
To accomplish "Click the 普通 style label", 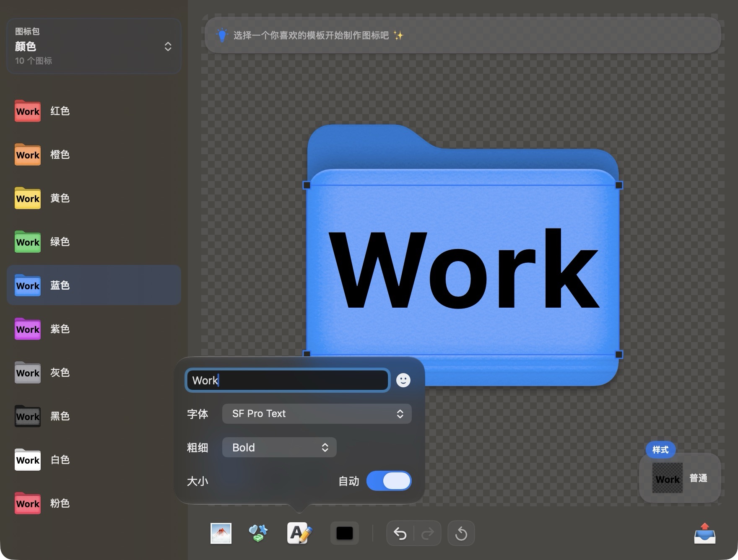I will point(698,478).
